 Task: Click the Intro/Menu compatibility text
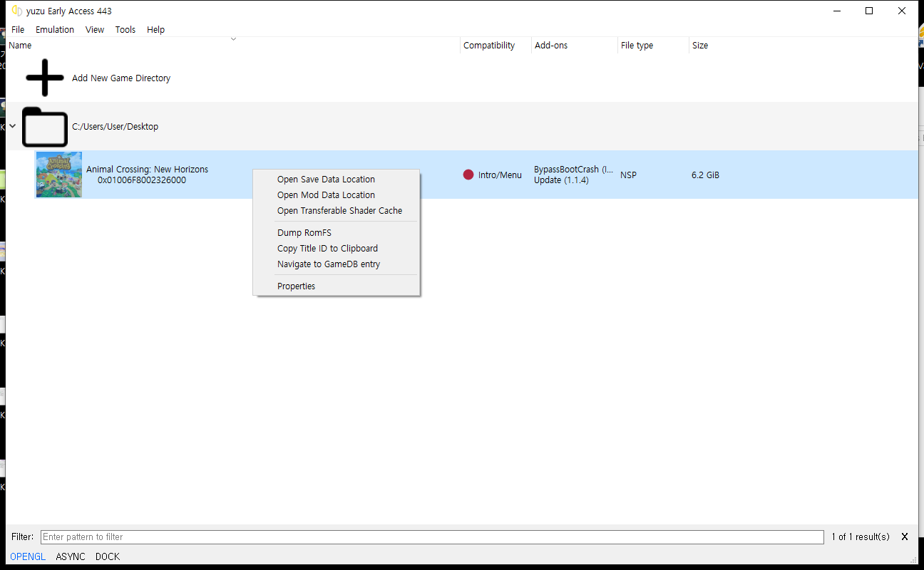click(500, 175)
